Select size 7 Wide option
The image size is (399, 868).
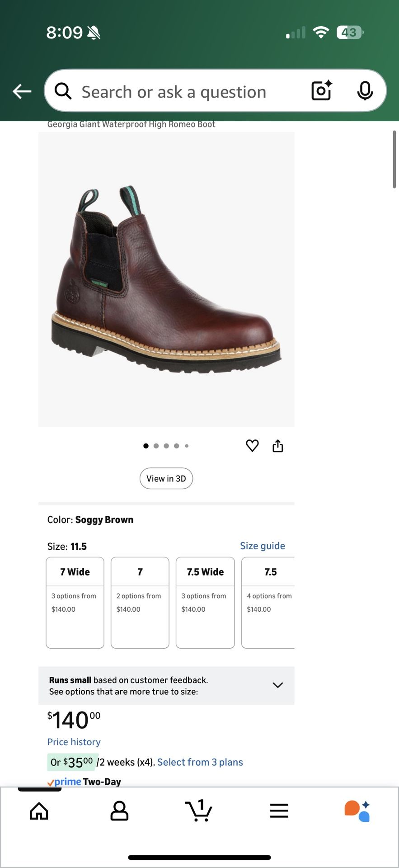point(75,602)
